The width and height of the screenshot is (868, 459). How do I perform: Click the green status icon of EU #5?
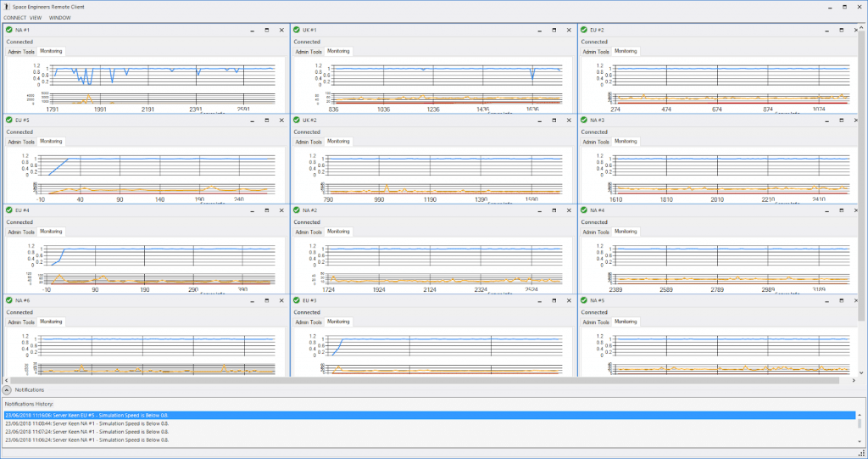pos(8,120)
